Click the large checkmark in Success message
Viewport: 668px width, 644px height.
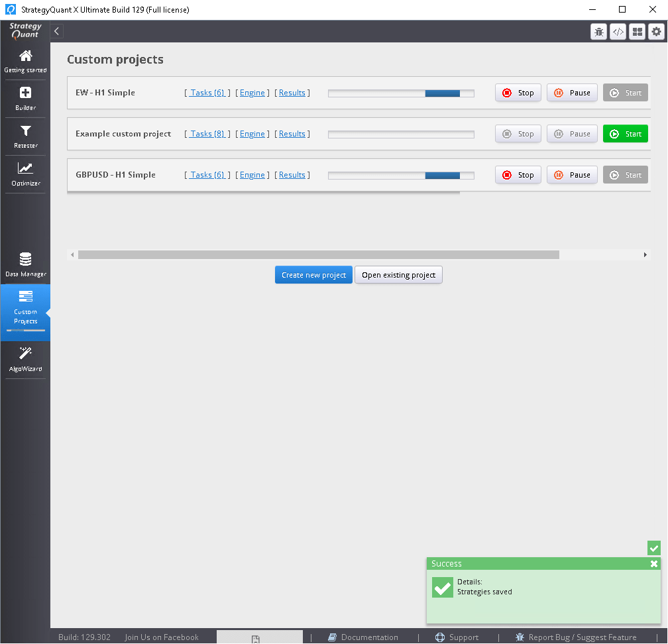pos(442,587)
